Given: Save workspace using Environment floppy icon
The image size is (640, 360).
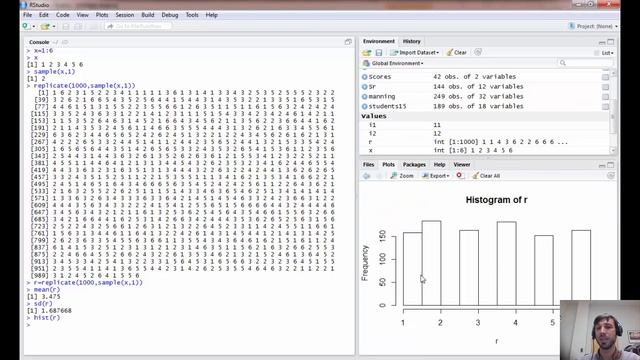Looking at the screenshot, I should 379,53.
